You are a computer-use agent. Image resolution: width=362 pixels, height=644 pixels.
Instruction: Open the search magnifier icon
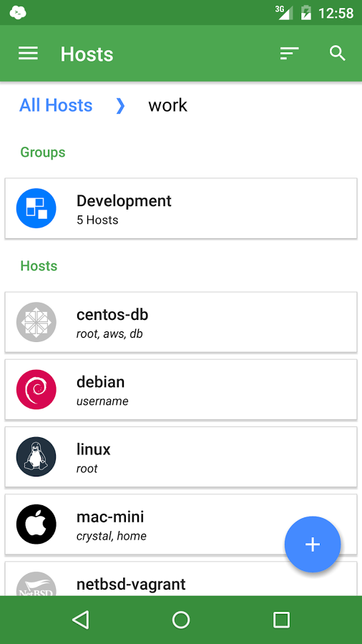click(338, 54)
